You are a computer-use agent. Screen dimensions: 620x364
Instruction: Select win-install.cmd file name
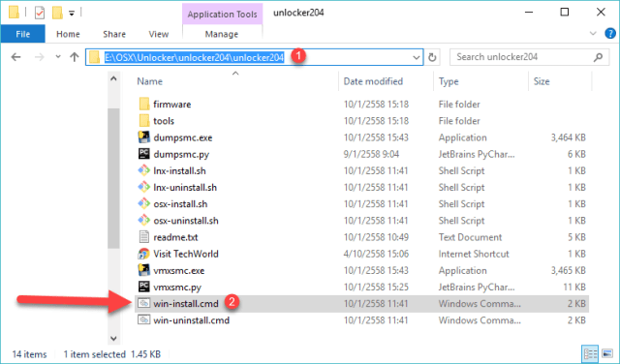pyautogui.click(x=186, y=303)
